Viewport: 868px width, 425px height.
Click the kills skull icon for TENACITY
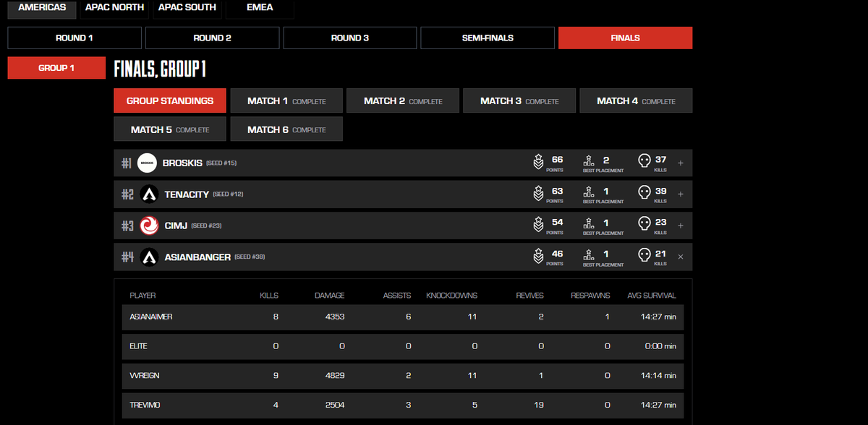(644, 194)
